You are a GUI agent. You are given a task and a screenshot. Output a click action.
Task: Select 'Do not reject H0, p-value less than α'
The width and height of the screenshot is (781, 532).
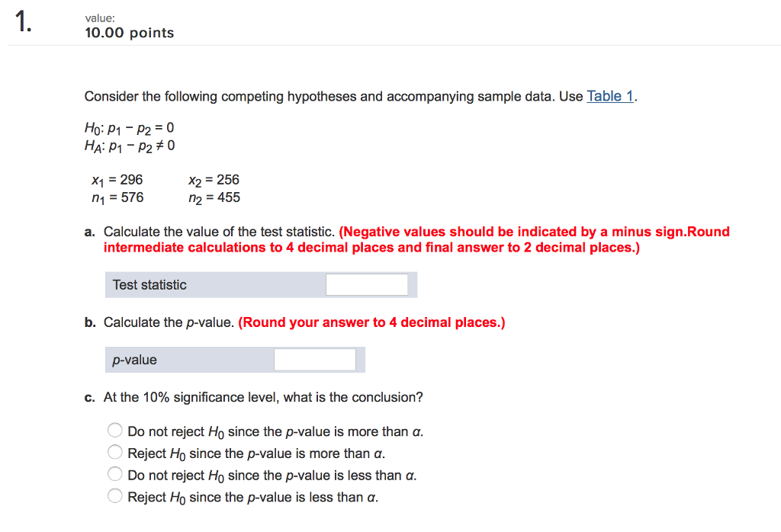point(115,474)
